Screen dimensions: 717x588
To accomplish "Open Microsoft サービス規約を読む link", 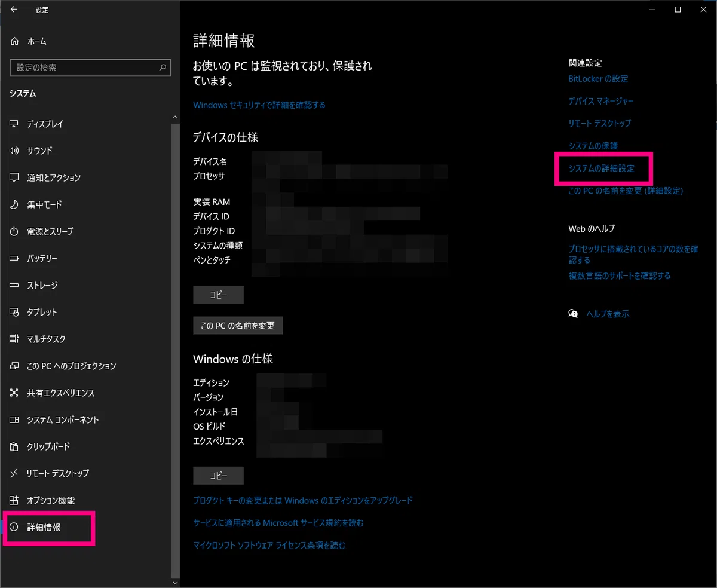I will point(278,523).
